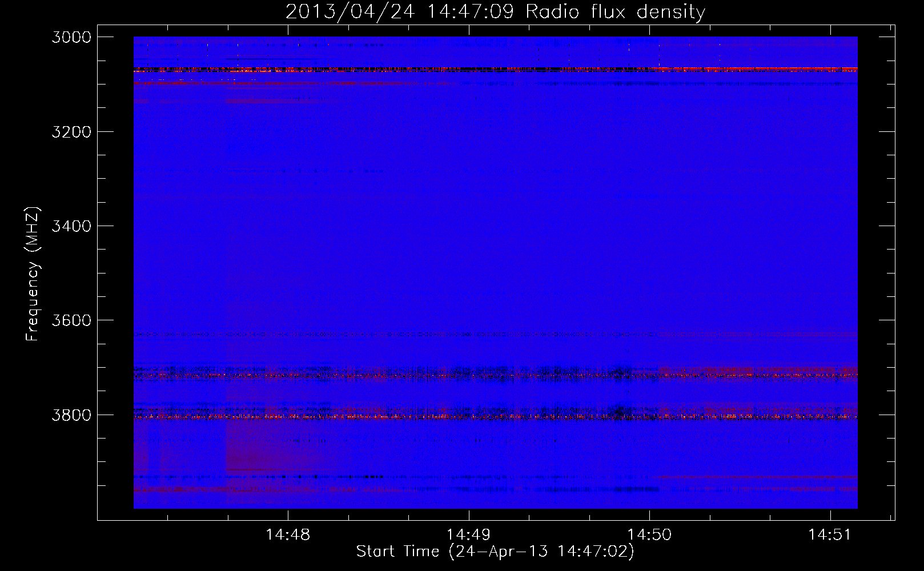Click the "Start Time (24-Apr-13 14:47:02)" label
Viewport: 924px width, 571px height.
coord(495,552)
